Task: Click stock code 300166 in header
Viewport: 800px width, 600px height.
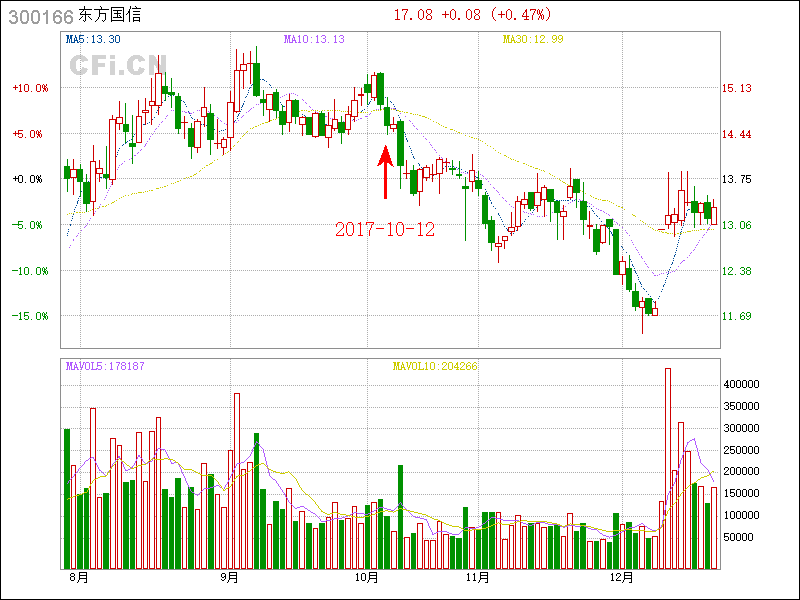Action: click(x=40, y=16)
